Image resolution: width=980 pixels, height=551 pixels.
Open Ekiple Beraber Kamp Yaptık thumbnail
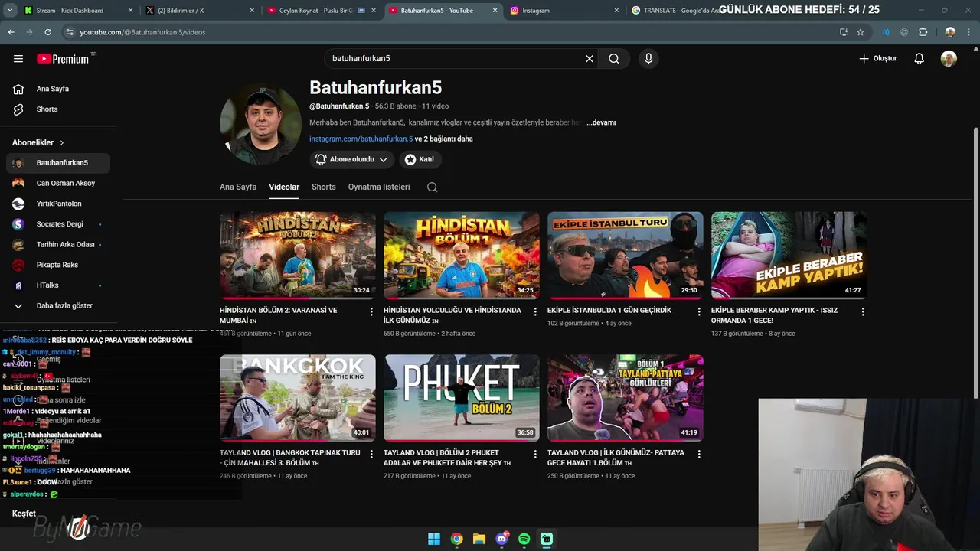(x=789, y=255)
